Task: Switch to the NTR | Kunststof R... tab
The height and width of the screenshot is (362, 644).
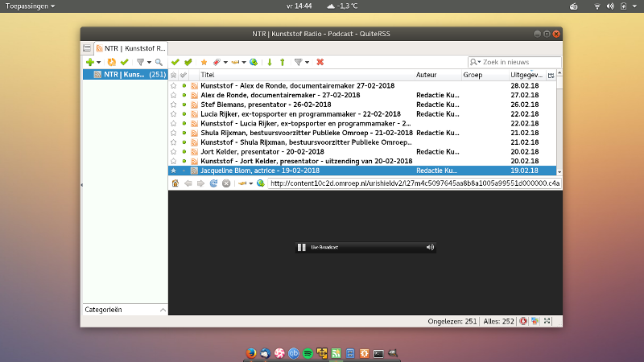Action: 130,48
